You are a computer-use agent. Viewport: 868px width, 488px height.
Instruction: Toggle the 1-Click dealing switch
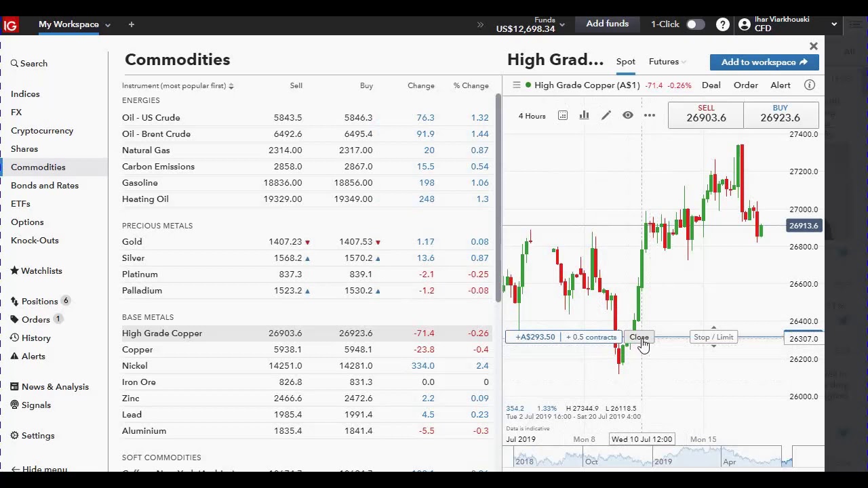tap(696, 24)
